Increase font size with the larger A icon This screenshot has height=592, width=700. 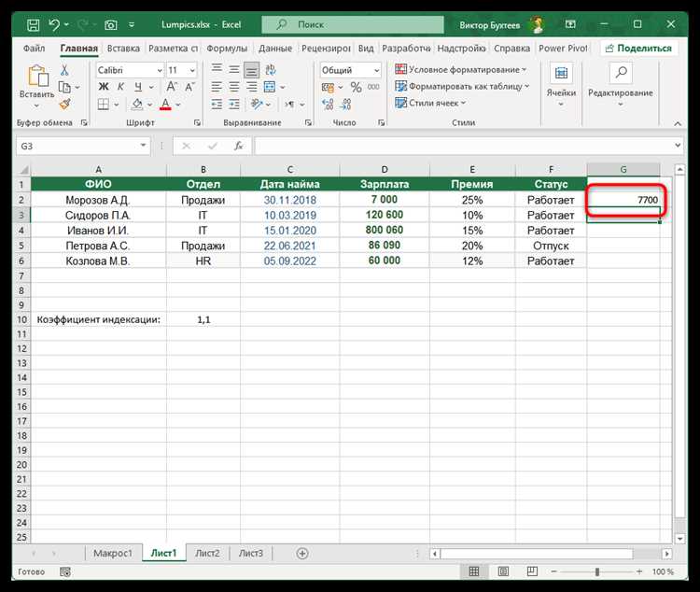172,87
